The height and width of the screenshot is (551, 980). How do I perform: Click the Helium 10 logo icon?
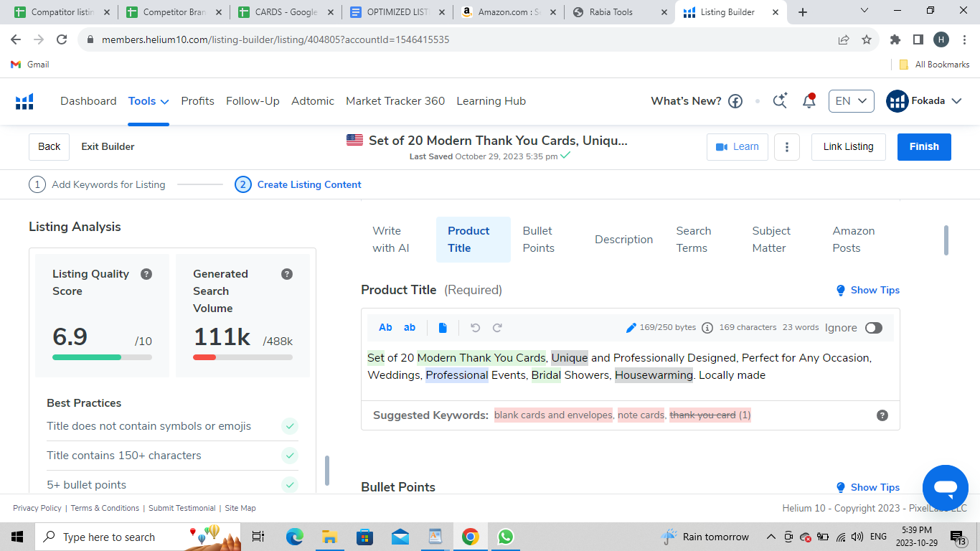(24, 101)
